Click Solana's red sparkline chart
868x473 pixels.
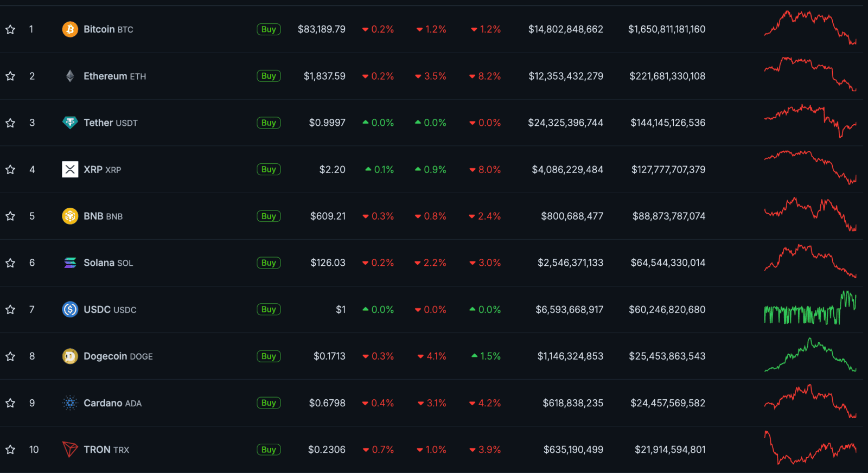[810, 261]
